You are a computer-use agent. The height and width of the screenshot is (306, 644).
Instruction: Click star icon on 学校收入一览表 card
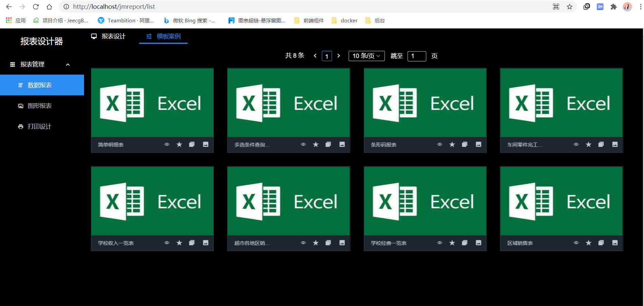(x=179, y=243)
